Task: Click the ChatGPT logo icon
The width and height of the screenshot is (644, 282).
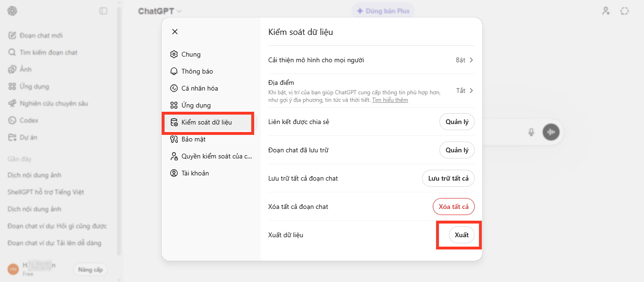Action: tap(12, 11)
